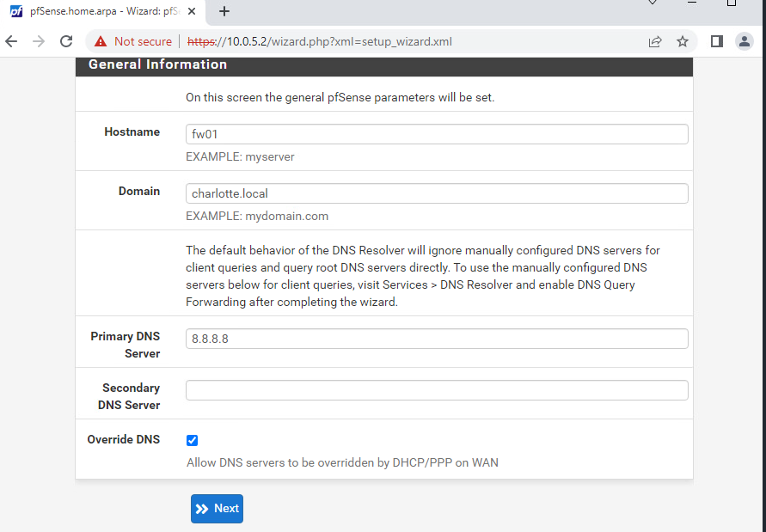This screenshot has width=766, height=532.
Task: Reload the pfSense wizard page
Action: tap(66, 41)
